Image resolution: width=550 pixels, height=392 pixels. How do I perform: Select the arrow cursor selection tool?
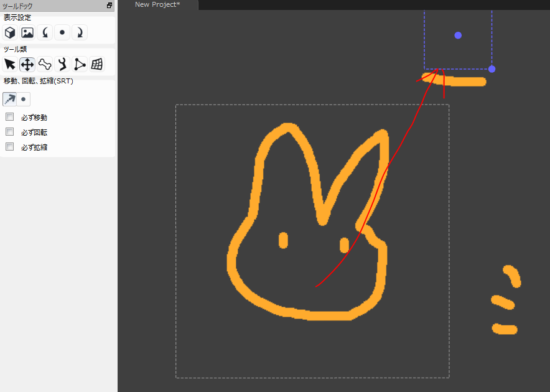point(10,64)
